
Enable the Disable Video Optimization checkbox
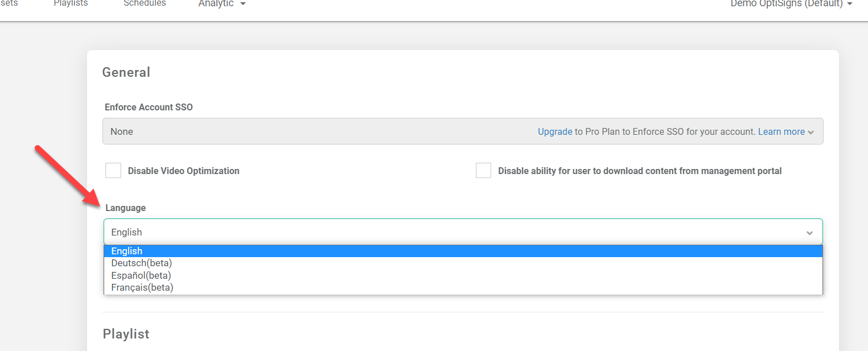(x=113, y=171)
